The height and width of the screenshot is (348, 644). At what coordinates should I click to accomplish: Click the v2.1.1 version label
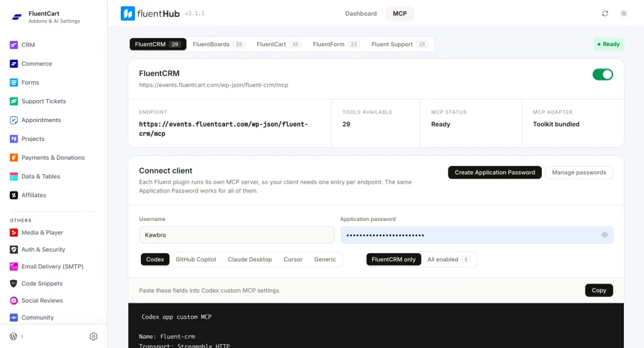pyautogui.click(x=195, y=14)
